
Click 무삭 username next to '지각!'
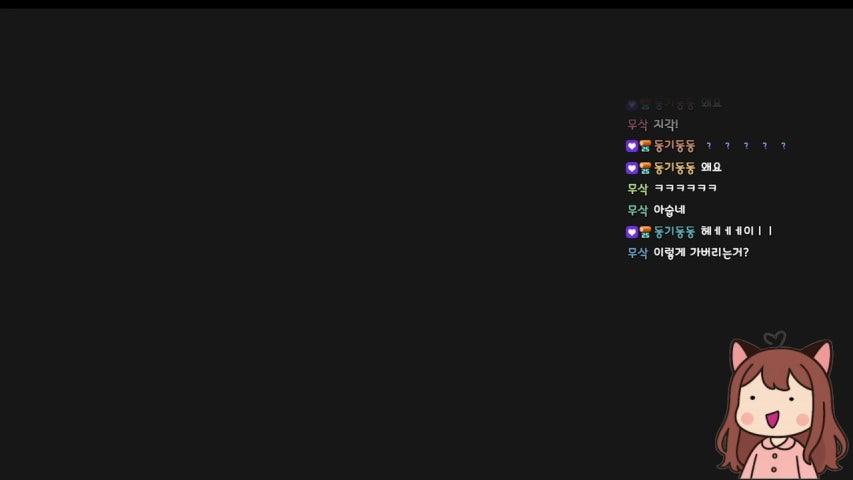point(637,125)
